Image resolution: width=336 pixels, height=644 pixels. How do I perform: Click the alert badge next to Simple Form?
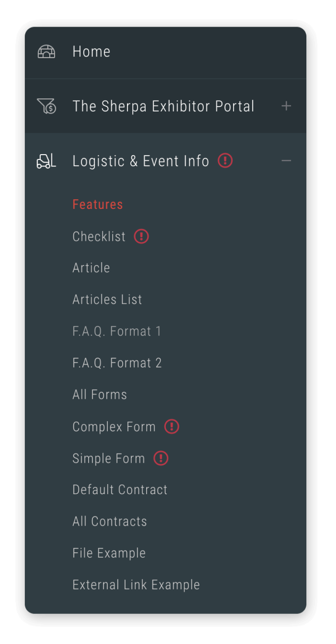point(161,458)
